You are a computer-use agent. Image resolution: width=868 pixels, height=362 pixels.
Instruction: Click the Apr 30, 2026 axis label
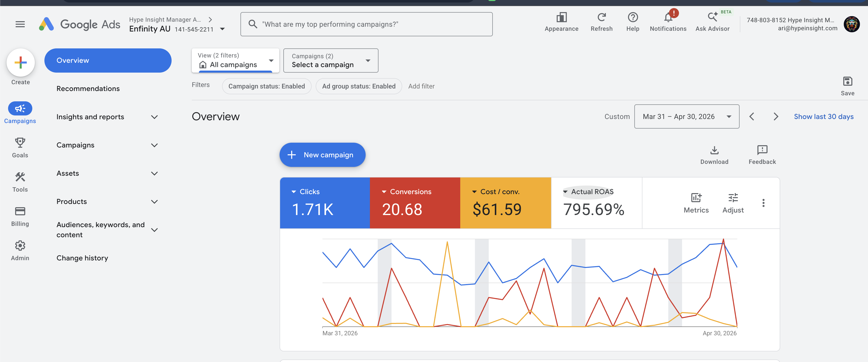(719, 333)
